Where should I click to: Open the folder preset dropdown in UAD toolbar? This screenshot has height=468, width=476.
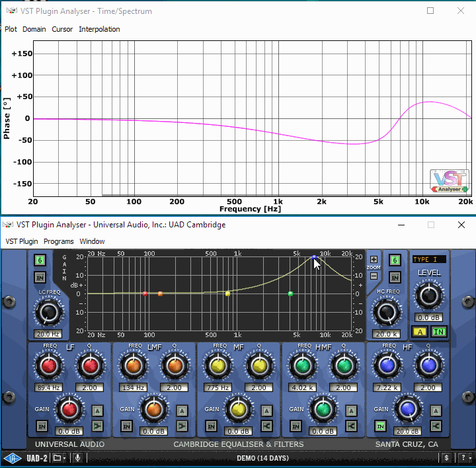[x=59, y=457]
